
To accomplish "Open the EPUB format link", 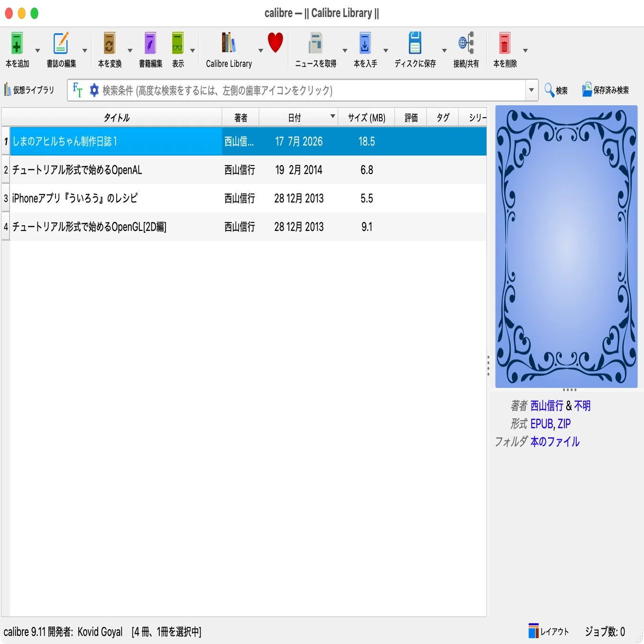I will pyautogui.click(x=542, y=423).
